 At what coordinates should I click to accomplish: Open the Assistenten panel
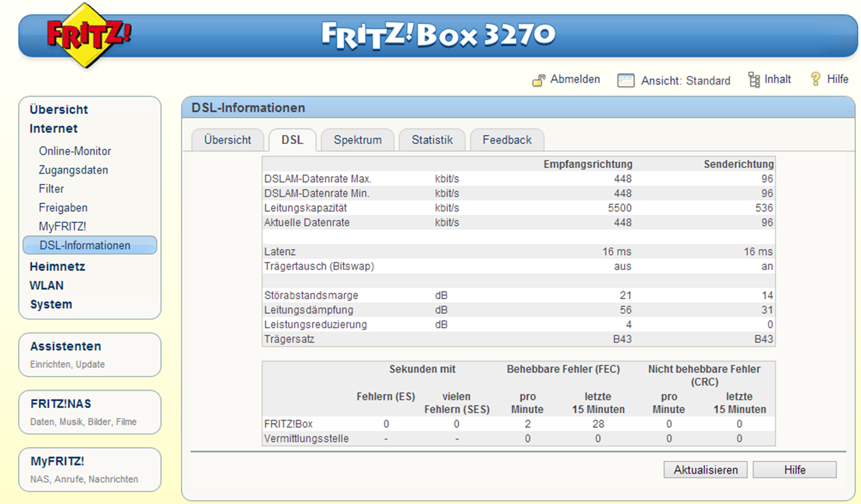pyautogui.click(x=90, y=354)
